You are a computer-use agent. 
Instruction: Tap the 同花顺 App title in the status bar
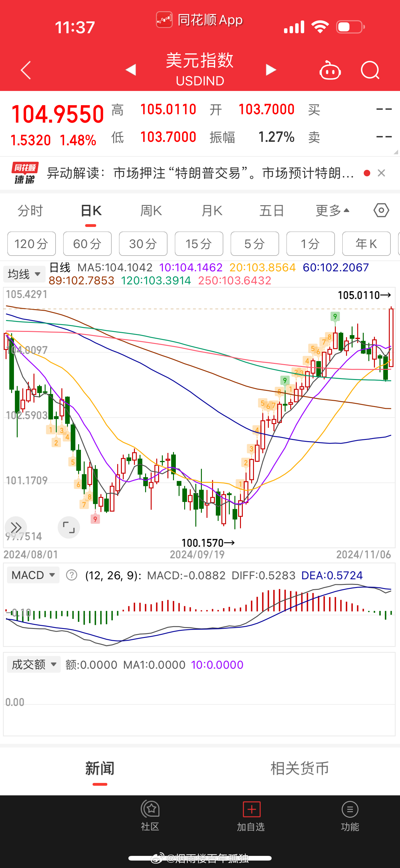point(200,20)
